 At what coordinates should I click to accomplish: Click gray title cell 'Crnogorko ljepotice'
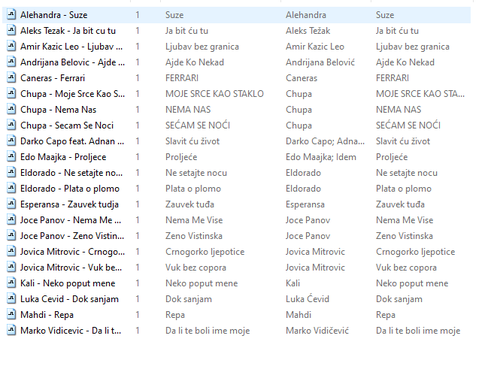tap(205, 252)
